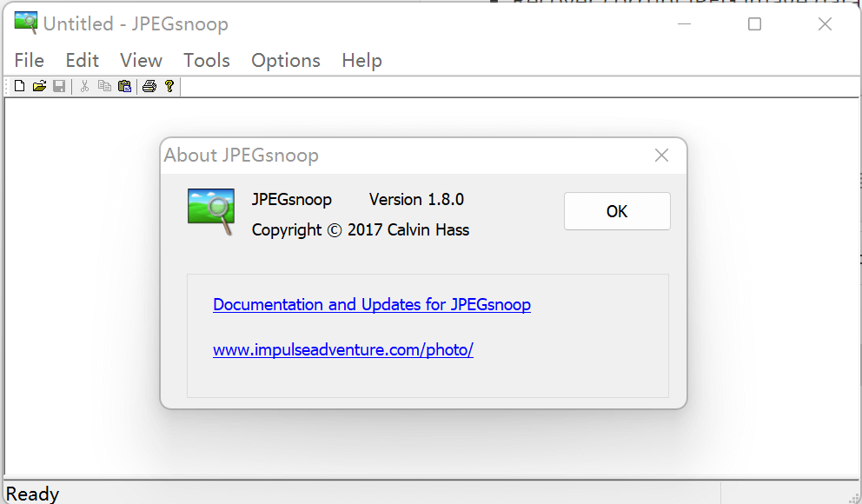Viewport: 862px width, 504px height.
Task: Open the File menu
Action: 30,60
